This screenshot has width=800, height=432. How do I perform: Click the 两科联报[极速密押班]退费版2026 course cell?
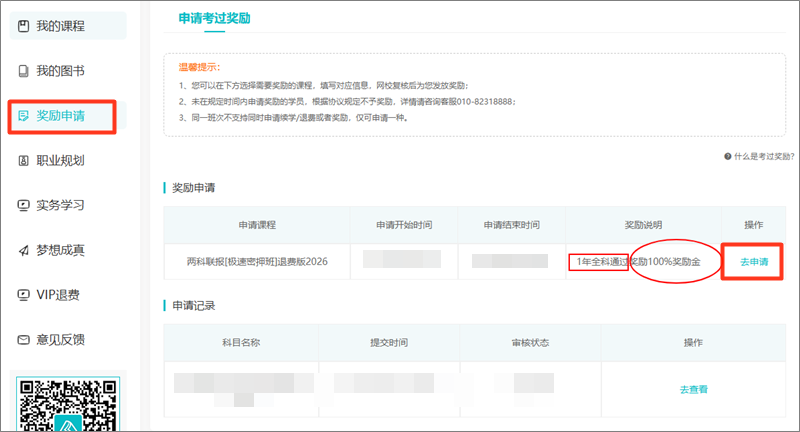click(257, 262)
